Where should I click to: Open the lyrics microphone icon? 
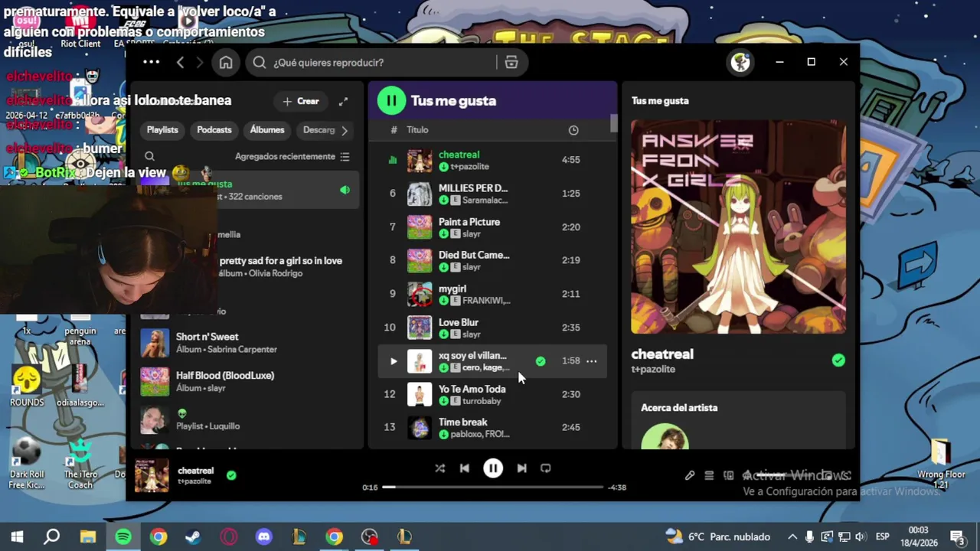tap(690, 475)
